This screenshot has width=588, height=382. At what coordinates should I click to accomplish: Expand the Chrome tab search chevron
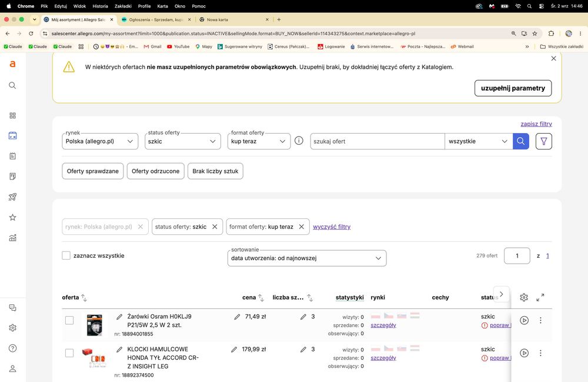(x=35, y=19)
